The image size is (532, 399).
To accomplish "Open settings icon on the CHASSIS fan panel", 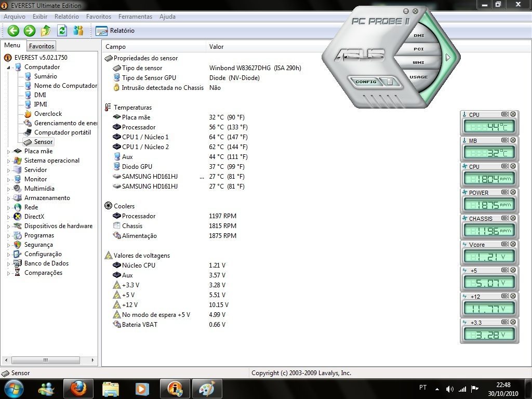I will pyautogui.click(x=505, y=218).
